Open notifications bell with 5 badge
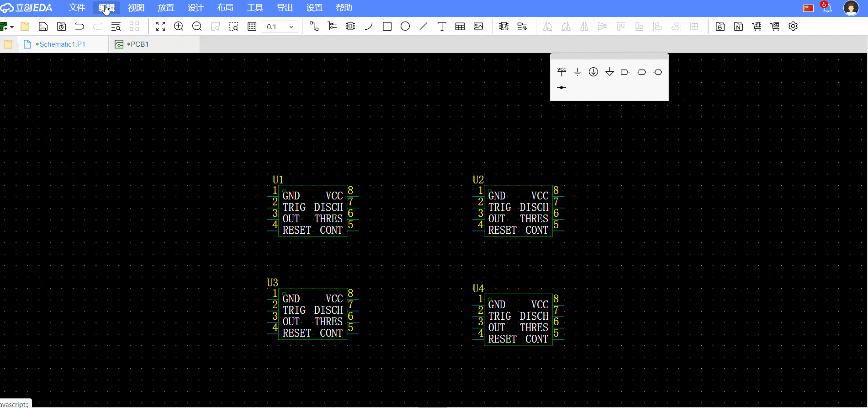Image resolution: width=868 pixels, height=408 pixels. 827,7
